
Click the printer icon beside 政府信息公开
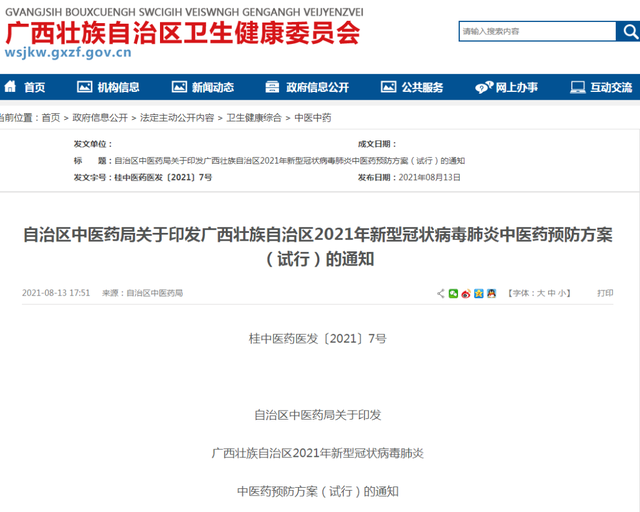pyautogui.click(x=272, y=87)
